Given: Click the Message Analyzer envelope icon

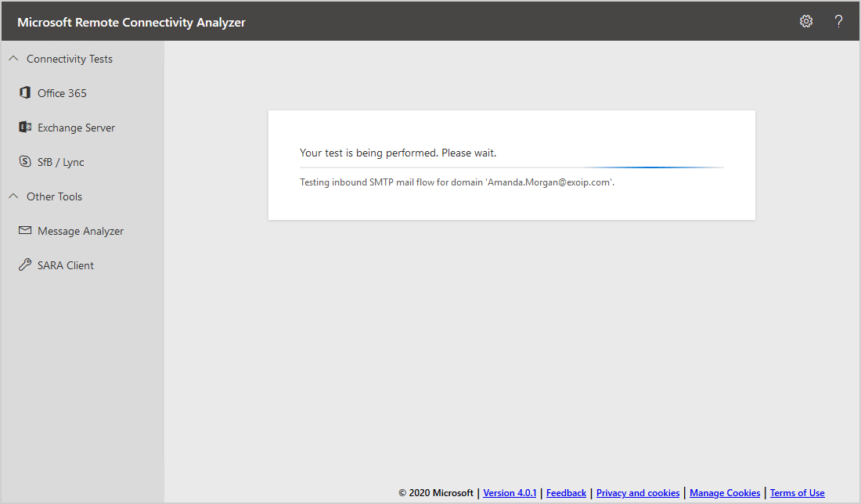Looking at the screenshot, I should (x=25, y=231).
